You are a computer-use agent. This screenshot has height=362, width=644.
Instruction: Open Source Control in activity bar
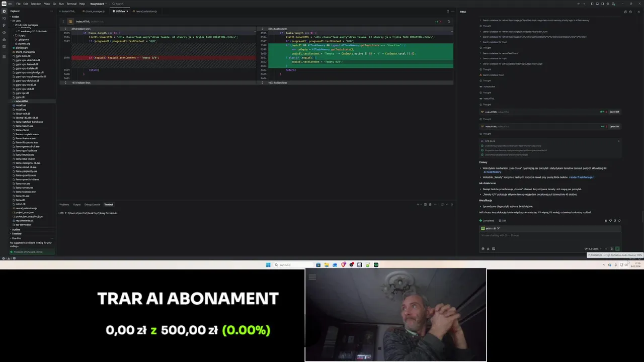[x=4, y=25]
